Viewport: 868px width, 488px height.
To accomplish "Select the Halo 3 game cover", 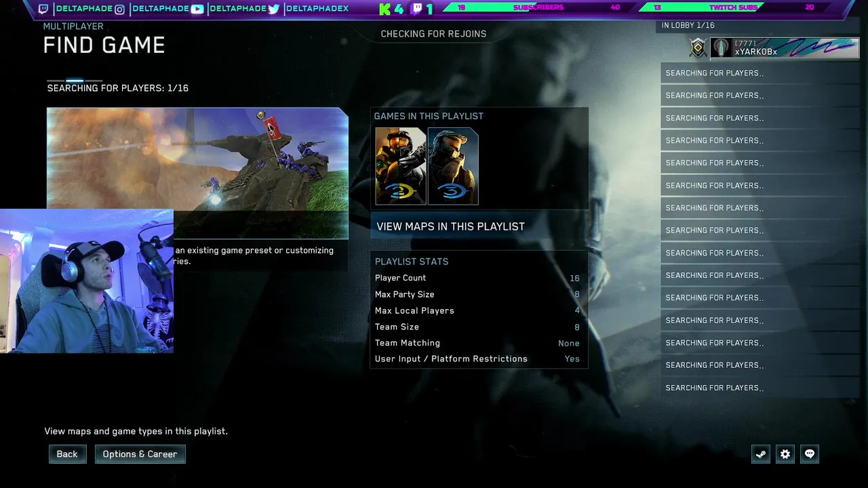I will [x=453, y=166].
